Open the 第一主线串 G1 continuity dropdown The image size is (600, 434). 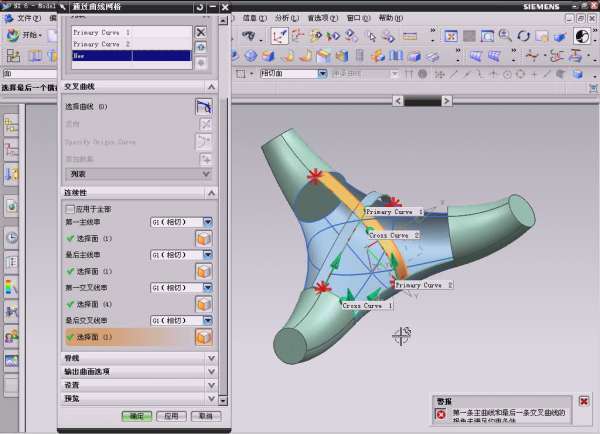click(x=208, y=222)
